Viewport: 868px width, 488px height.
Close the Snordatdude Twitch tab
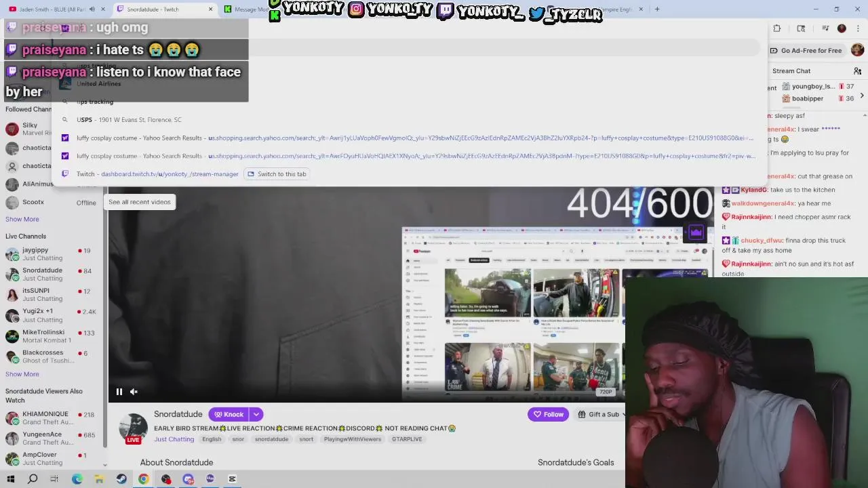tap(210, 9)
